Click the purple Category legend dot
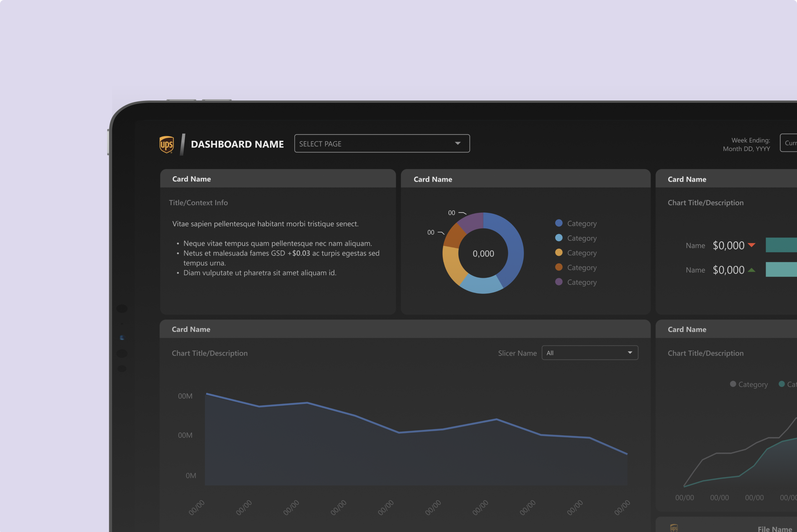The height and width of the screenshot is (532, 797). pos(559,282)
